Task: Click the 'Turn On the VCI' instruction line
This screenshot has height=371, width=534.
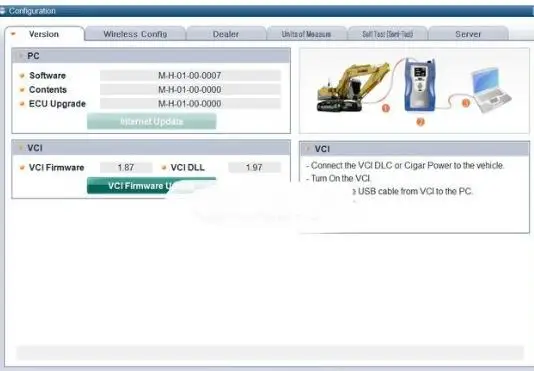Action: click(339, 178)
